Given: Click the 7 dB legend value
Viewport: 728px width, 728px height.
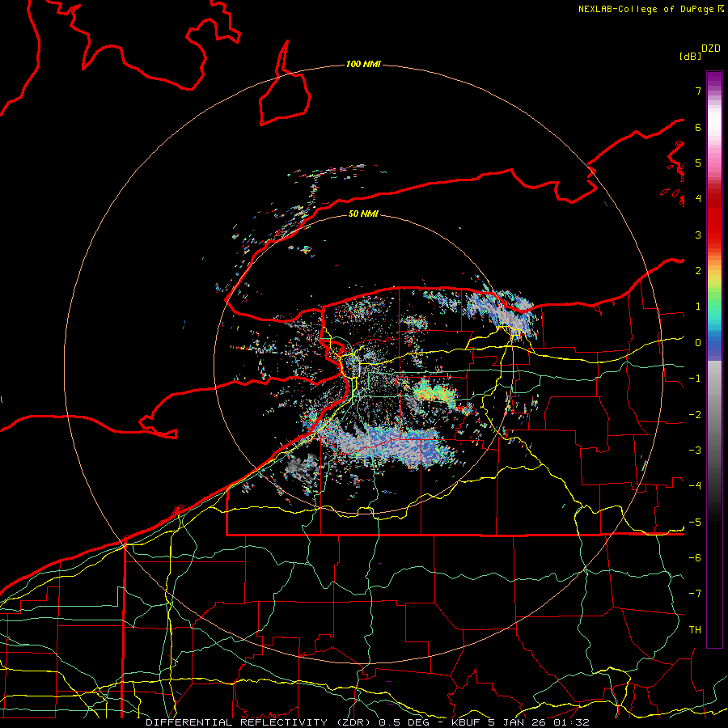Looking at the screenshot, I should [698, 91].
